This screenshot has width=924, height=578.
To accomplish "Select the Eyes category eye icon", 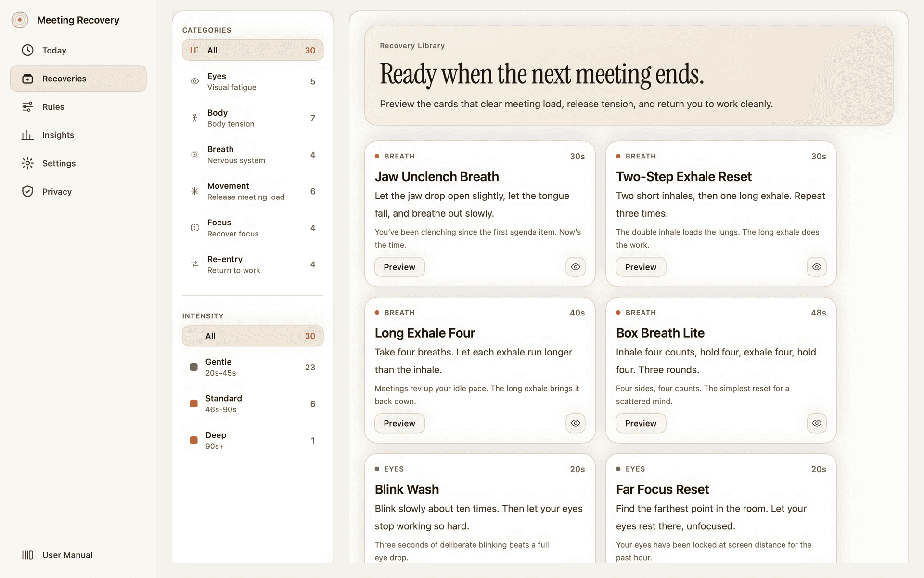I will pos(194,81).
